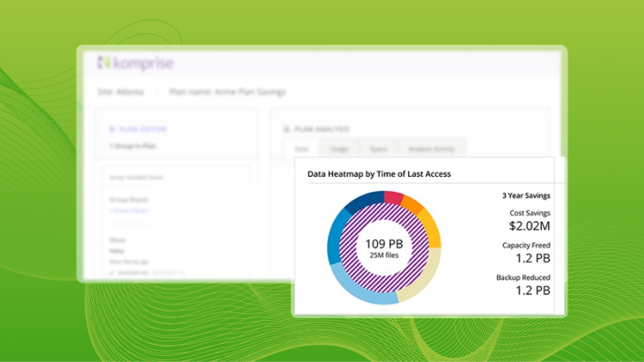Click the orange segment of the heatmap
644x362 pixels.
click(413, 207)
